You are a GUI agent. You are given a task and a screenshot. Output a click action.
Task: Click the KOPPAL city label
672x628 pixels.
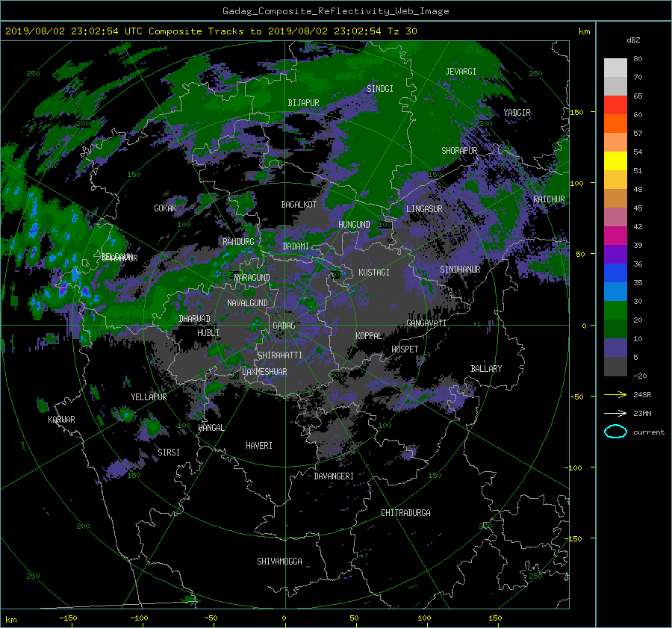[369, 336]
